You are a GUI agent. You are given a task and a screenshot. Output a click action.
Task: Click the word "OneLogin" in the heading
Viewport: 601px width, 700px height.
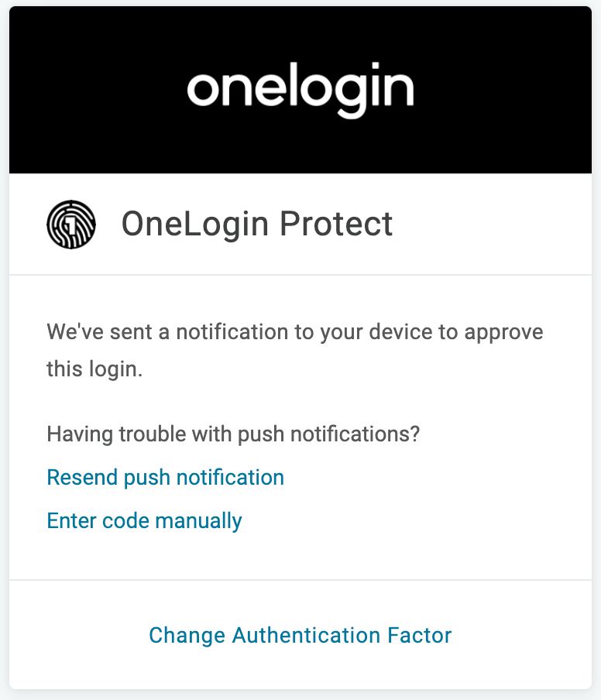[x=195, y=224]
